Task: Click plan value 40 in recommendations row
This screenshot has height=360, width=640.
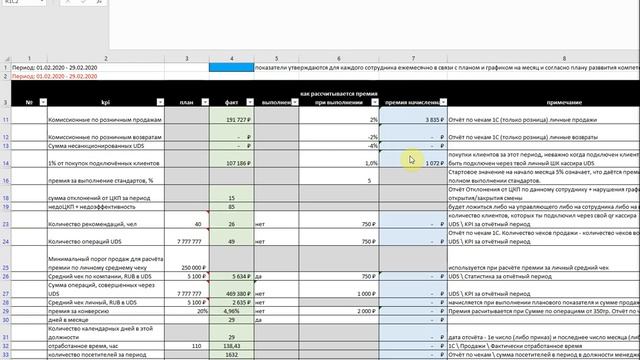Action: (x=187, y=220)
